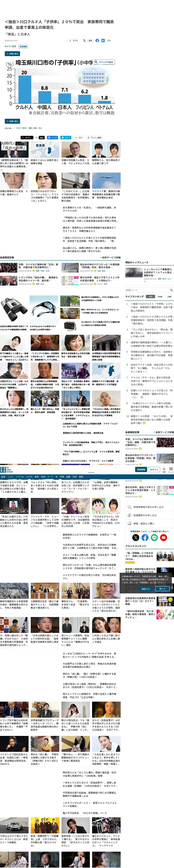The height and width of the screenshot is (868, 174).
Task: Click the blue Facebook シェア button
Action: tap(52, 137)
